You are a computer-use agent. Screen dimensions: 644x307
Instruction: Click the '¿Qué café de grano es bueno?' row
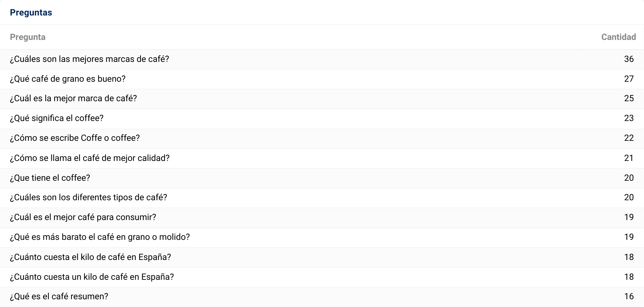[x=68, y=79]
